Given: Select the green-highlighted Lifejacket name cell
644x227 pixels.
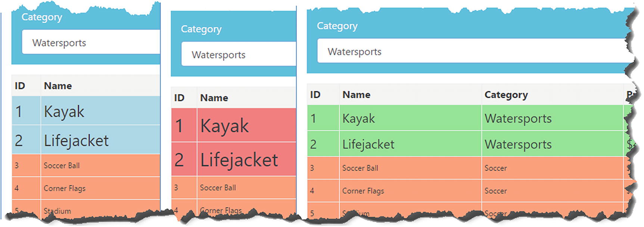Looking at the screenshot, I should (x=410, y=144).
